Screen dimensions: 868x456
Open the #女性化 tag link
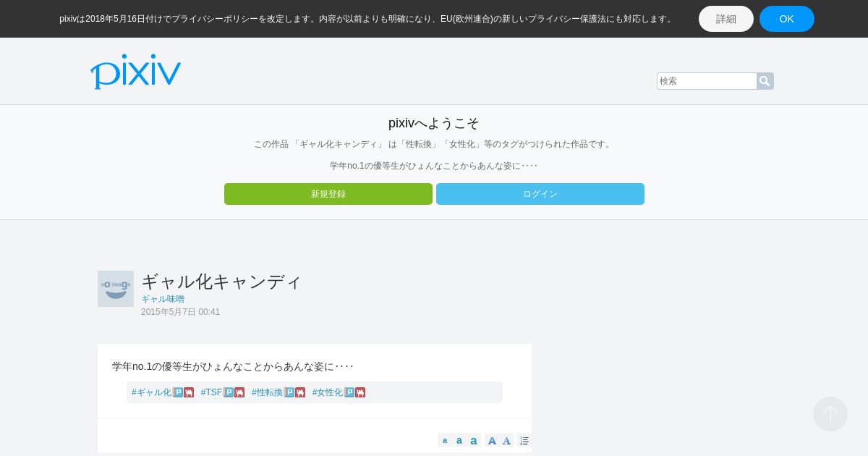[x=328, y=392]
